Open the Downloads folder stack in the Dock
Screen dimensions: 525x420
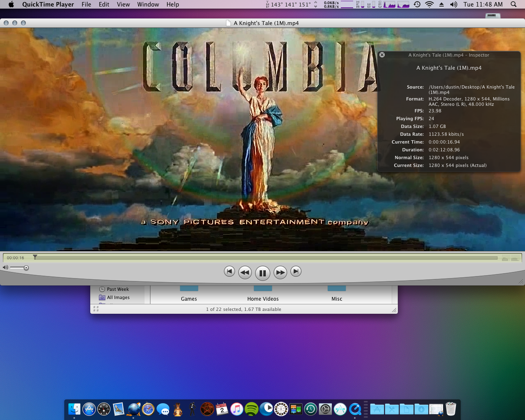tap(421, 409)
